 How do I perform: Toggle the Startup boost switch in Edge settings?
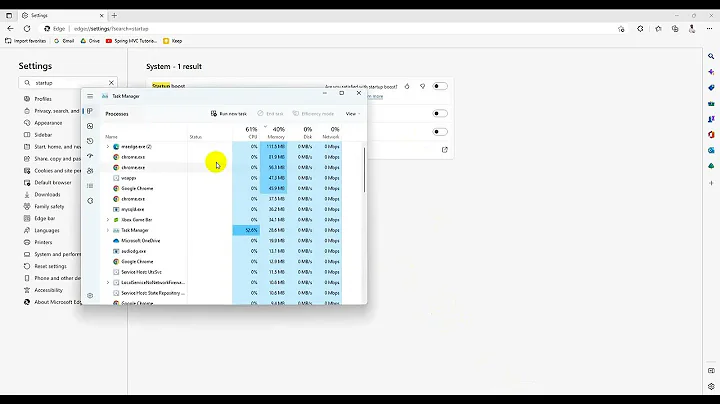440,86
